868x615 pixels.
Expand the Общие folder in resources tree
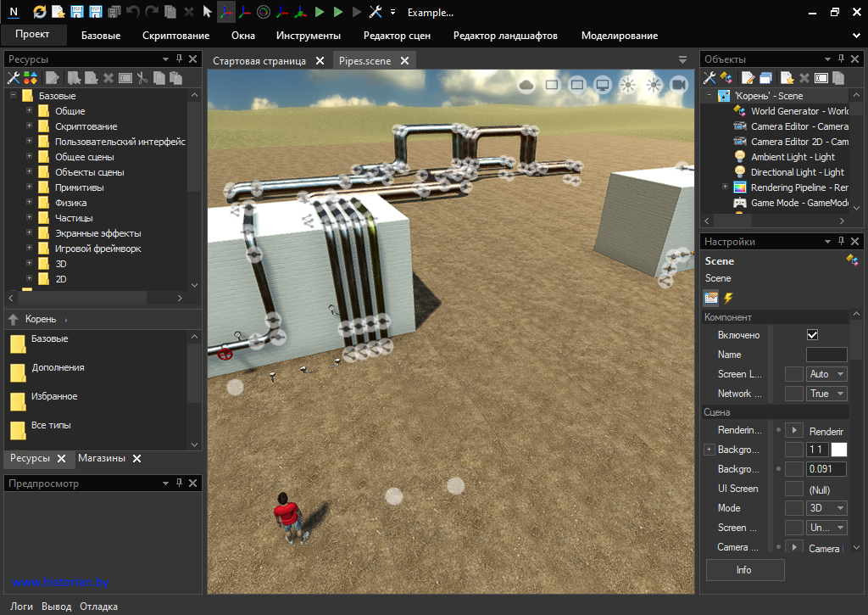[30, 111]
